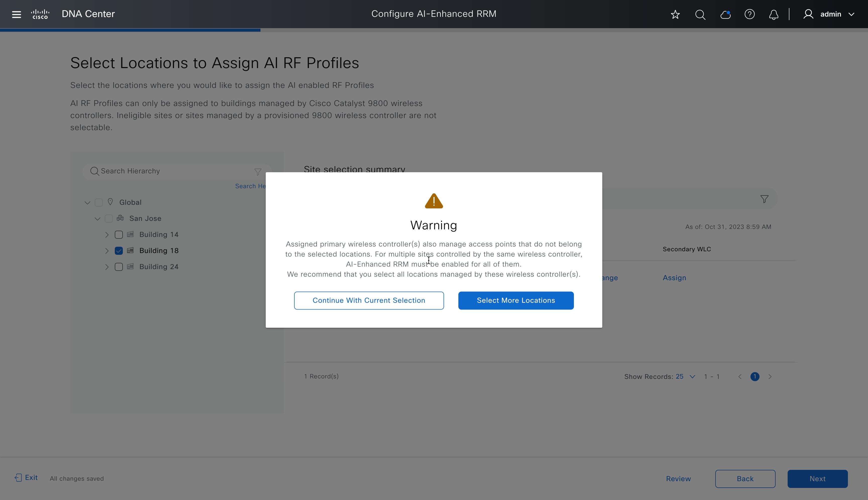
Task: Open the notifications bell icon
Action: pyautogui.click(x=774, y=14)
